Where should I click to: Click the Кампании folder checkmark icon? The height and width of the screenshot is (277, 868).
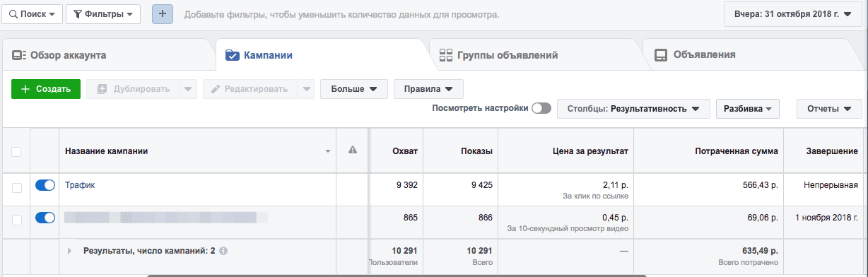(x=231, y=55)
